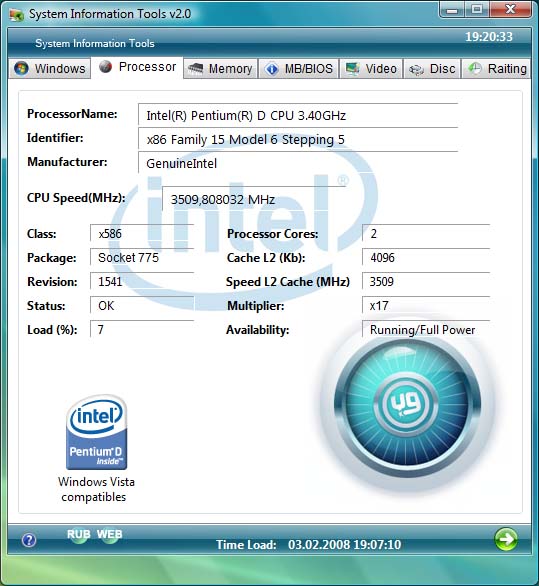Image resolution: width=539 pixels, height=586 pixels.
Task: Open the MB/BIOS tab
Action: tap(299, 69)
